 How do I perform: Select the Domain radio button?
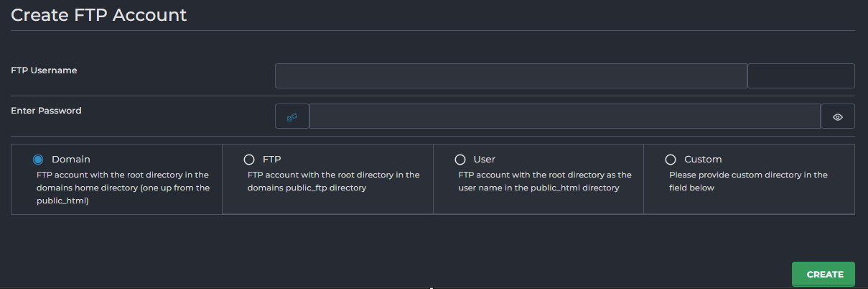38,160
